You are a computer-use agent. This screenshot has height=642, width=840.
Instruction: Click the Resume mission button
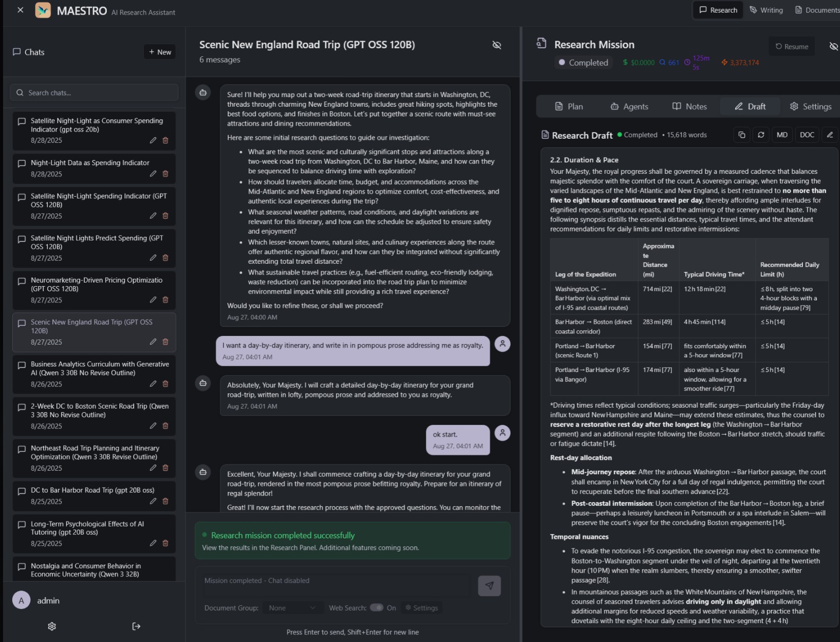[x=792, y=46]
